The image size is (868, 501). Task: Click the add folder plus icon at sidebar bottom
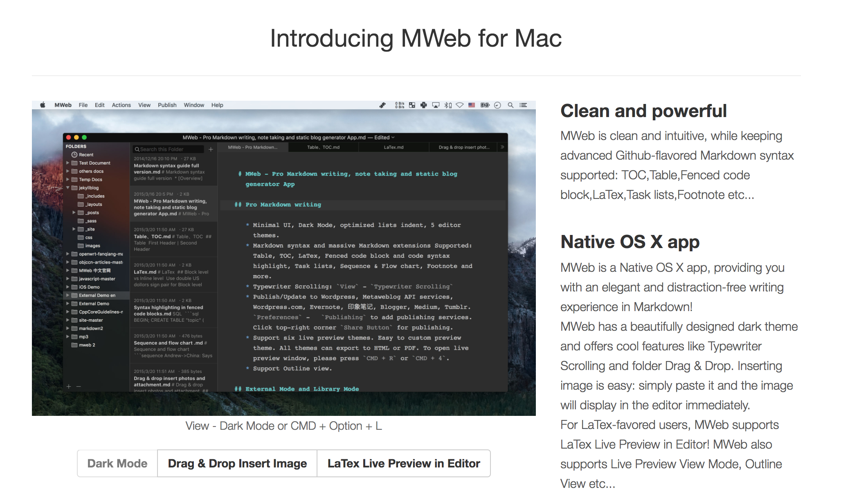[x=69, y=386]
